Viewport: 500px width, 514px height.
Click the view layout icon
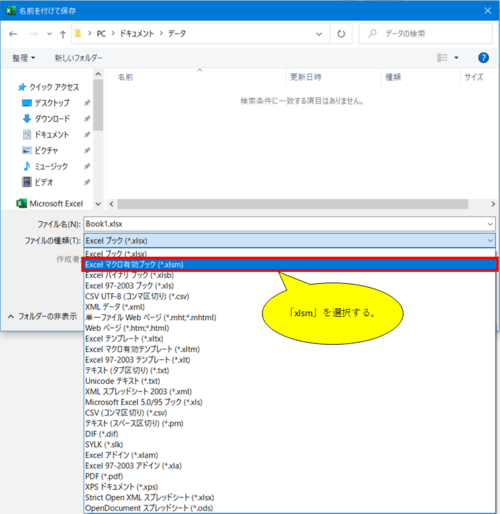coord(442,58)
